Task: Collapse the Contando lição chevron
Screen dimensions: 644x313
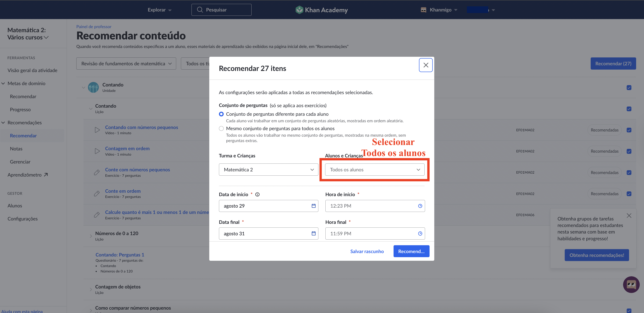Action: click(91, 109)
